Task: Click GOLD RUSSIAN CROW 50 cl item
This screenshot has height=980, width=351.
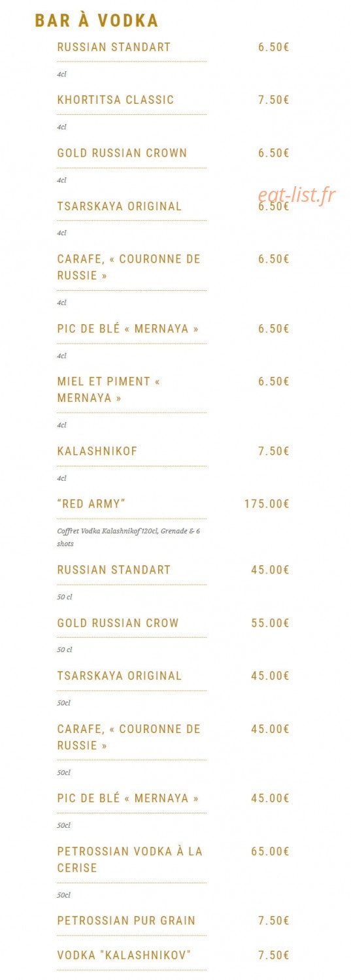Action: 118,623
